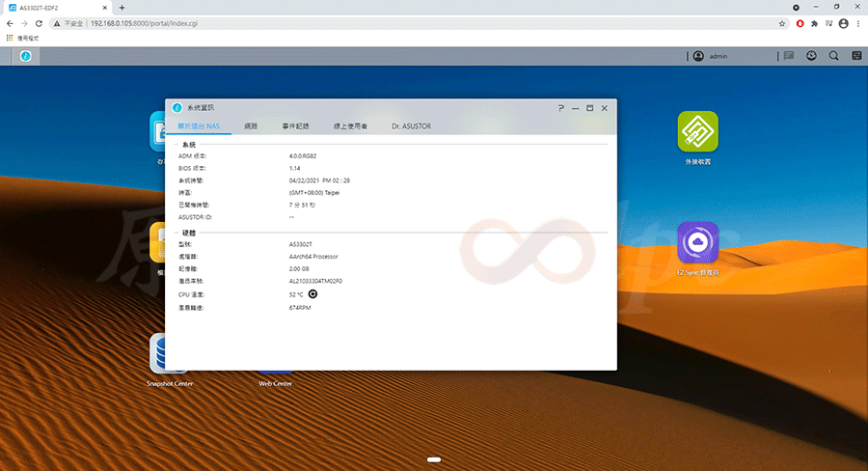Launch the EZ Sync 管理員 app
The height and width of the screenshot is (471, 868).
click(x=697, y=243)
